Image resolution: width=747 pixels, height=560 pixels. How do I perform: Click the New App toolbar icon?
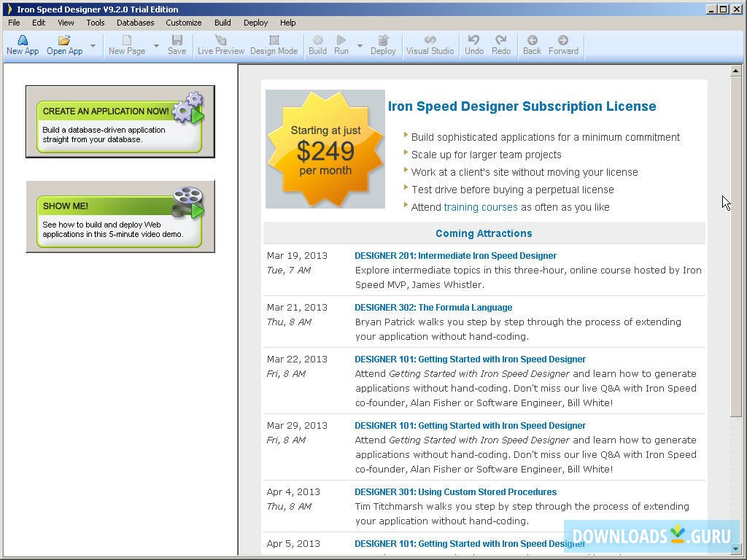coord(22,41)
